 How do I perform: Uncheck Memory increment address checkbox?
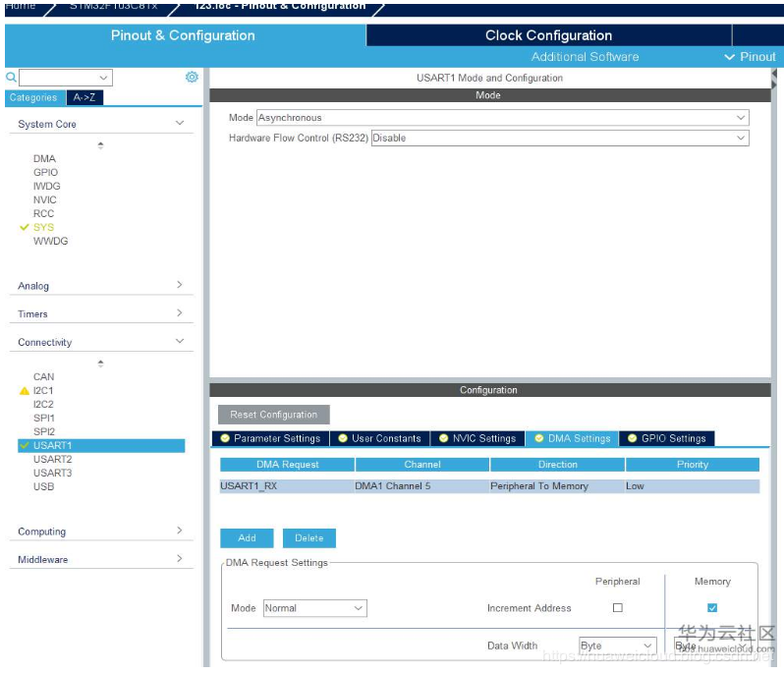click(x=712, y=607)
